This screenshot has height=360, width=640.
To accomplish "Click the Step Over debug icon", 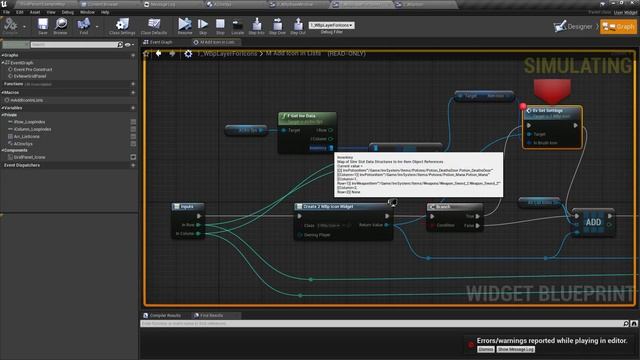I will pyautogui.click(x=277, y=26).
